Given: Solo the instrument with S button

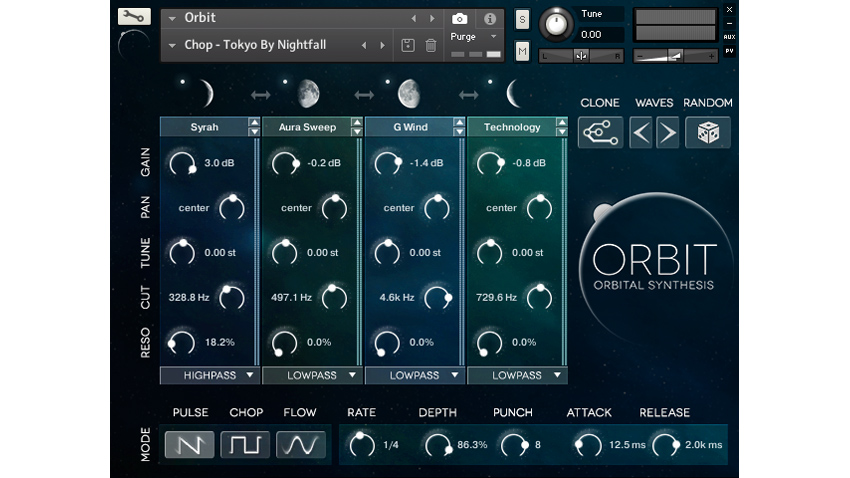Looking at the screenshot, I should [x=522, y=21].
